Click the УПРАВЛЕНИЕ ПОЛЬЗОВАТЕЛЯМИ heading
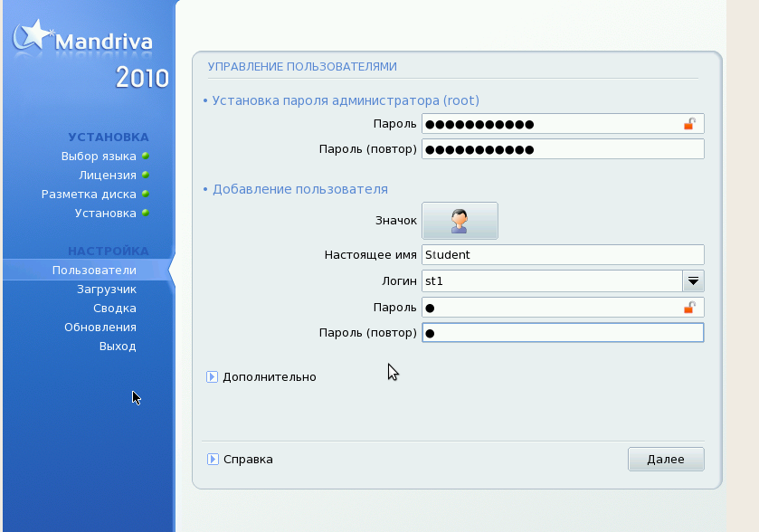The width and height of the screenshot is (759, 532). pos(302,66)
